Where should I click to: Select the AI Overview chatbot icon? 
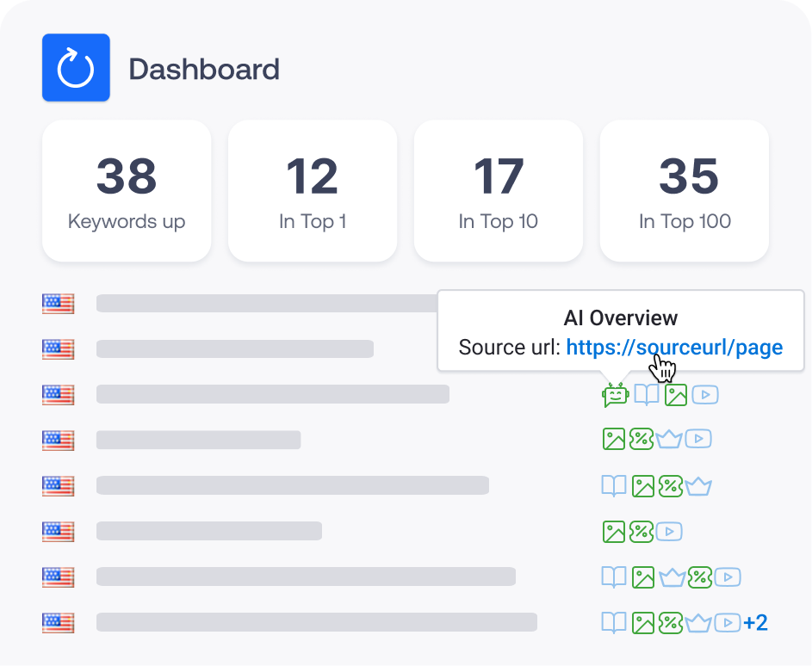[x=616, y=394]
